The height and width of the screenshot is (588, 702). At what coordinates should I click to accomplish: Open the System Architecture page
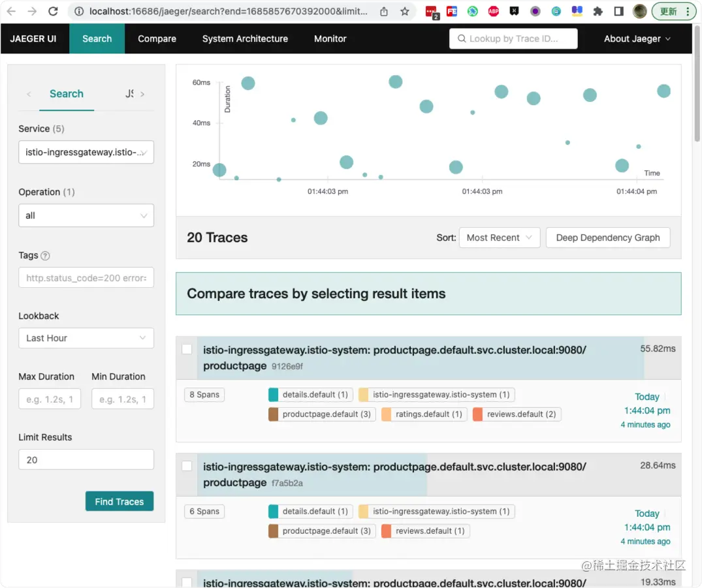pyautogui.click(x=245, y=39)
